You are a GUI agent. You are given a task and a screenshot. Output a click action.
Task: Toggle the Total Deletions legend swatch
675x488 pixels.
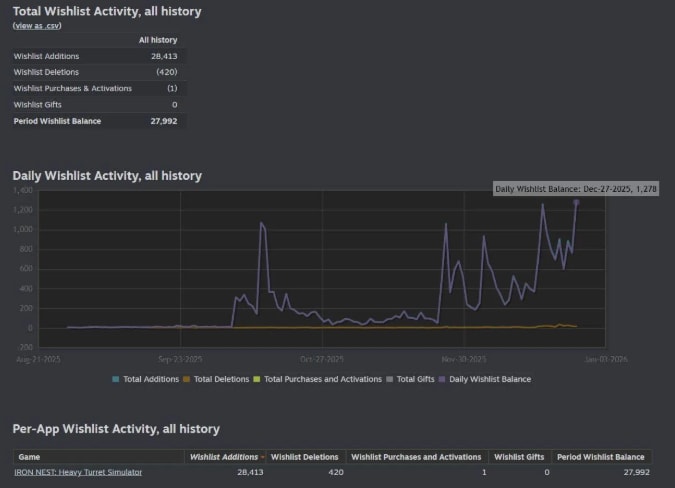point(188,379)
